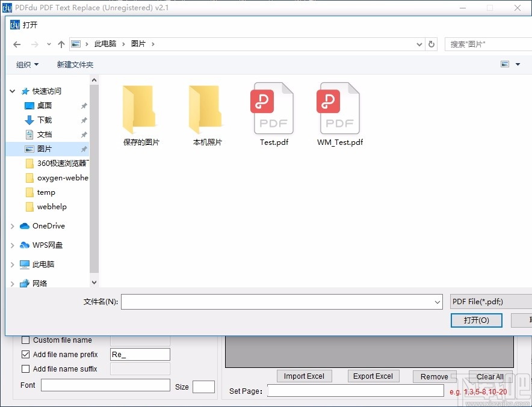Expand the 组织 dropdown menu
532x407 pixels.
[26, 64]
